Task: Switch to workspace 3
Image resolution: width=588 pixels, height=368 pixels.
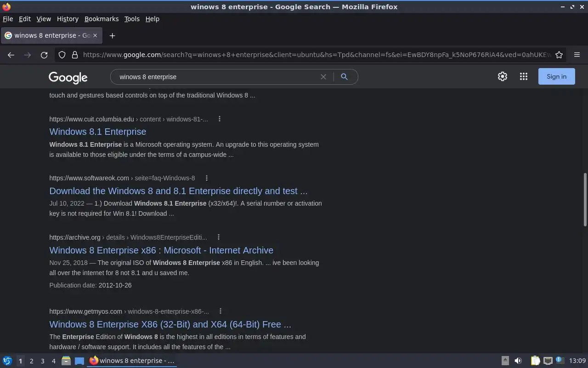Action: [x=42, y=361]
